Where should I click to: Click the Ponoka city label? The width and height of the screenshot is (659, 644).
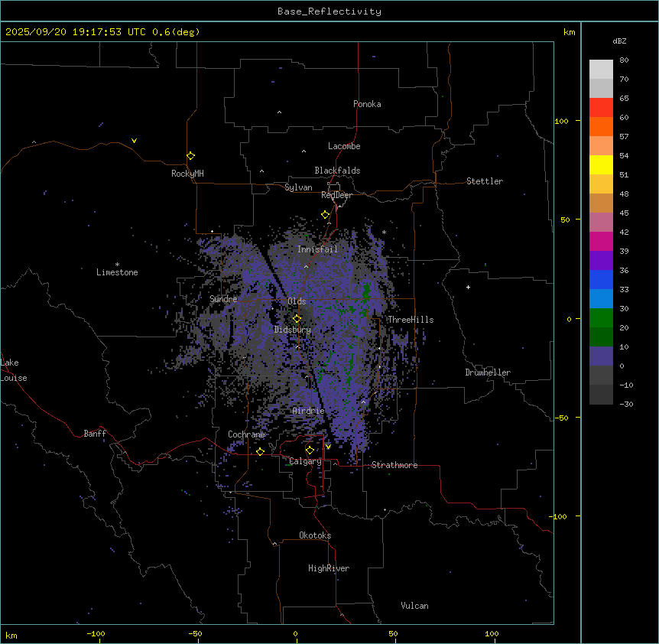(367, 104)
